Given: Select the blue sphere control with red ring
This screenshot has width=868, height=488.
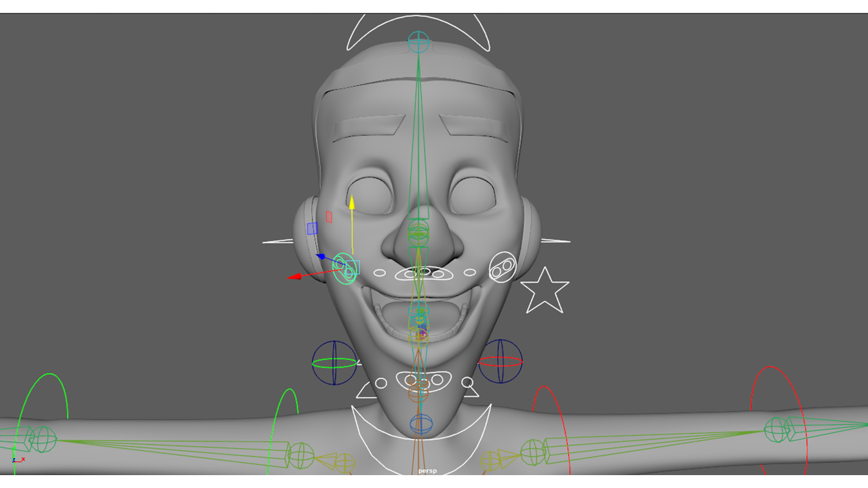Looking at the screenshot, I should pos(500,361).
